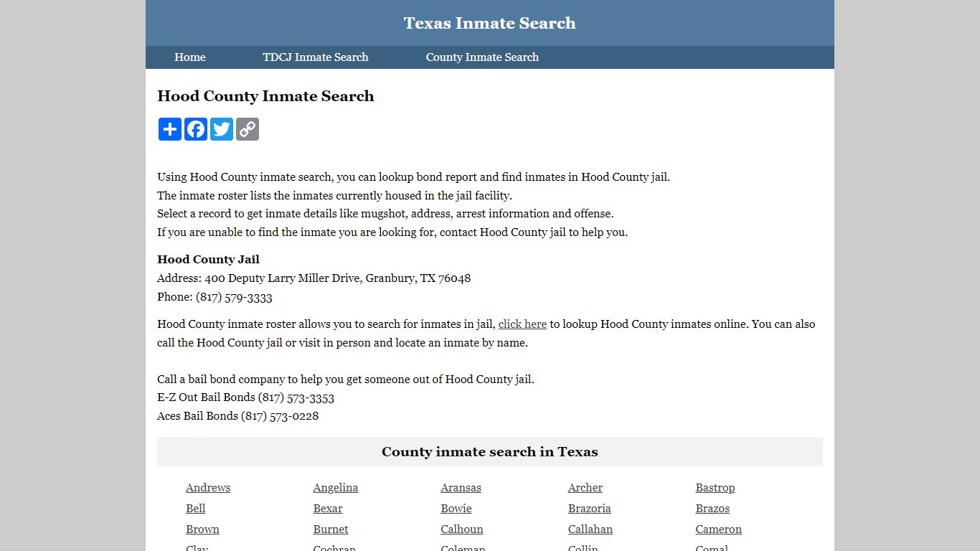Open the Brazos county link
The width and height of the screenshot is (980, 551).
712,508
